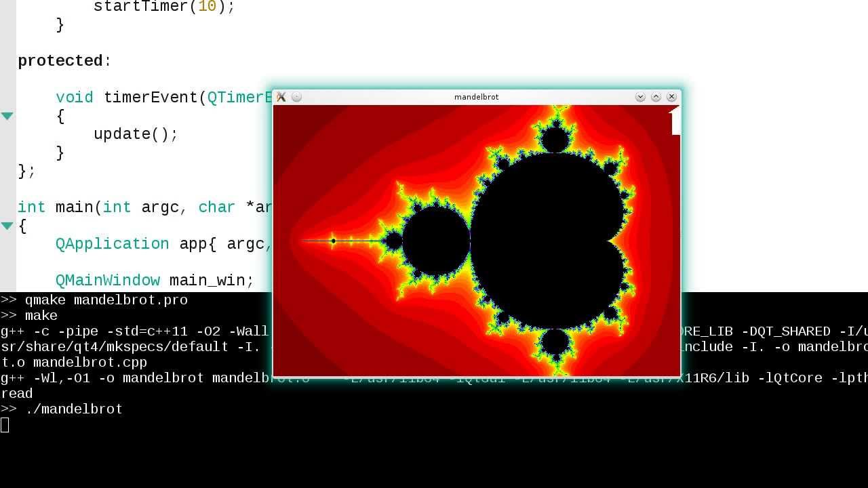Collapse the main function fold triangle

(7, 226)
